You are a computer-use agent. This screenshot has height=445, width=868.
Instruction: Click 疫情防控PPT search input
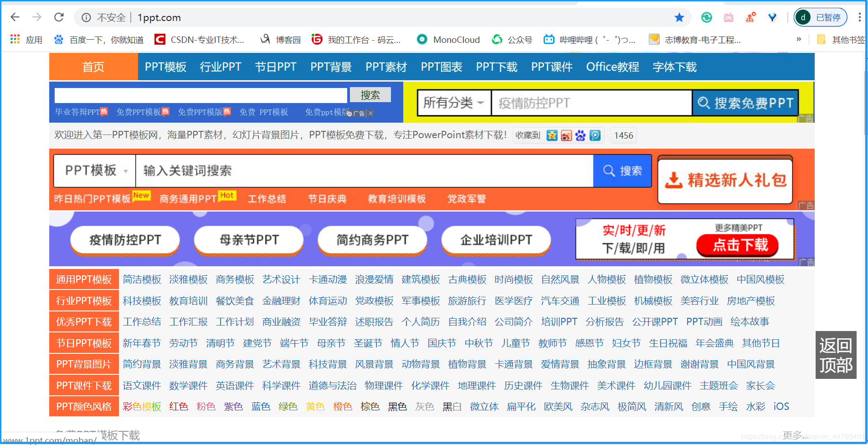coord(591,103)
